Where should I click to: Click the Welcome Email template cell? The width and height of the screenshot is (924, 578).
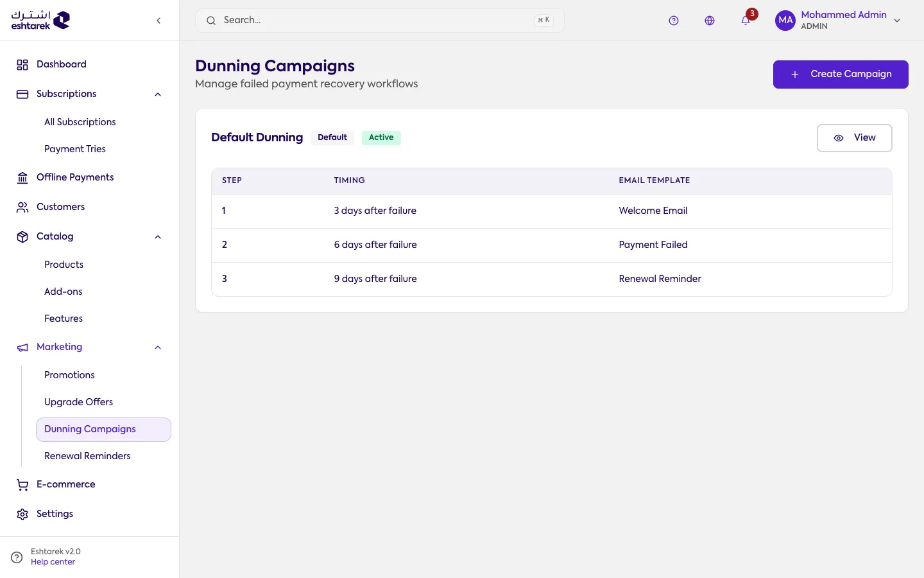653,211
